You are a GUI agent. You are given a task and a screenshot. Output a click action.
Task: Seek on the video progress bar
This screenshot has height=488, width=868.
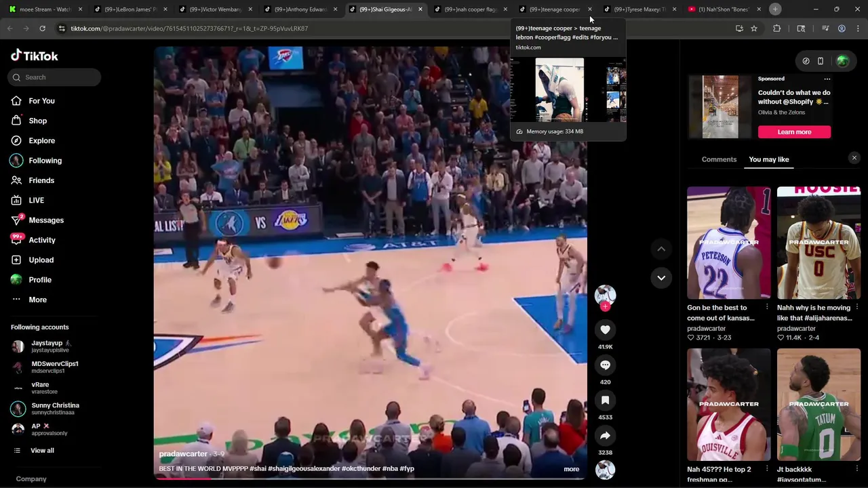tap(370, 479)
